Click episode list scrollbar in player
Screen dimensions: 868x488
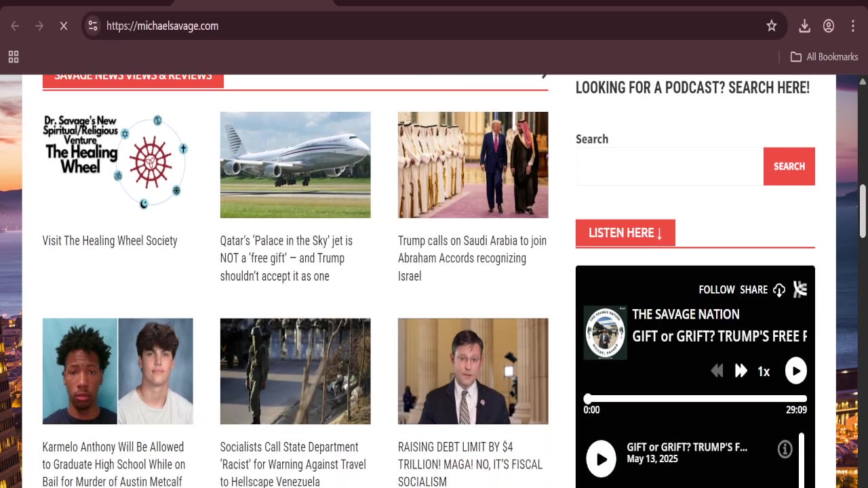click(802, 461)
